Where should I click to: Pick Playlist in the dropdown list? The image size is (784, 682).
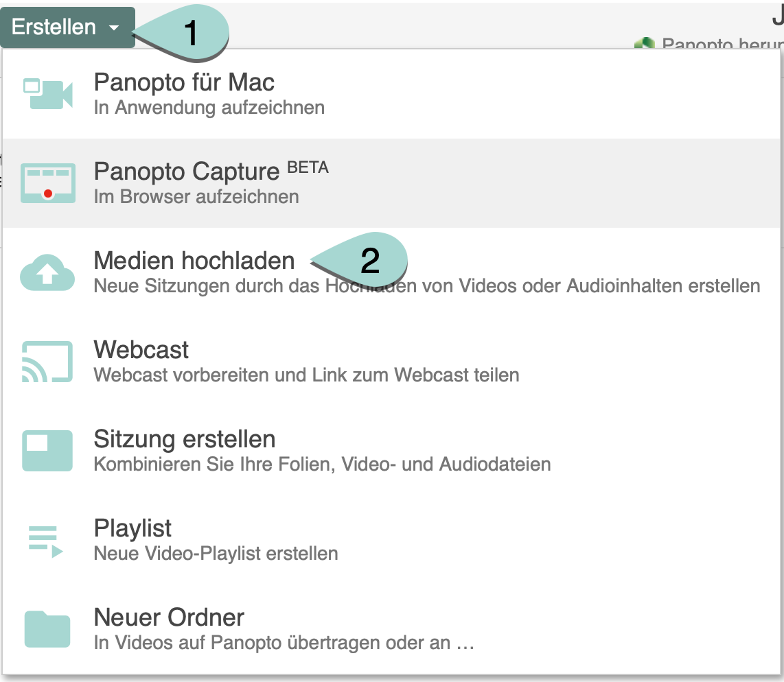(132, 528)
